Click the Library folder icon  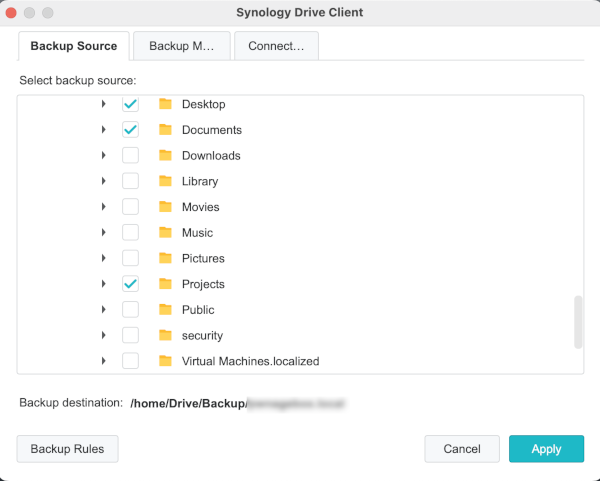coord(165,181)
